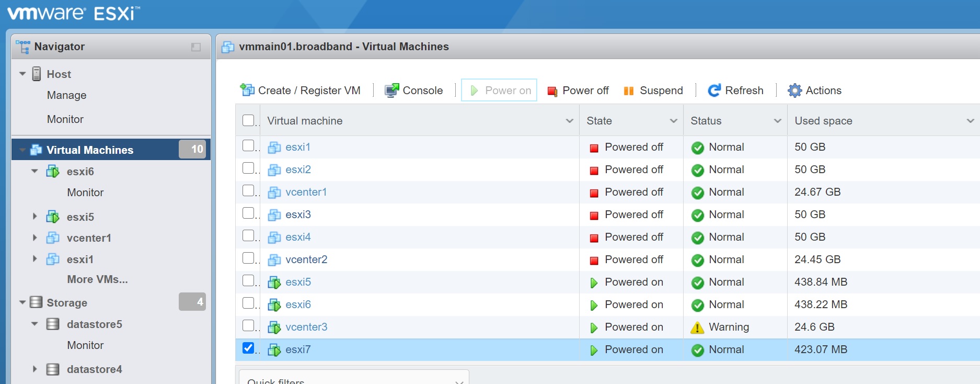
Task: Open the Quick filters combo box
Action: click(354, 379)
